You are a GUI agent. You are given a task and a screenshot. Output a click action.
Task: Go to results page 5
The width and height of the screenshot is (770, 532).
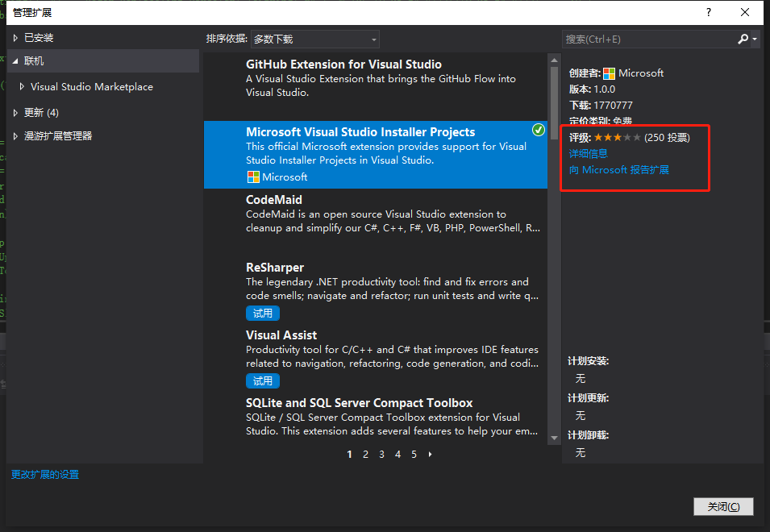tap(414, 455)
